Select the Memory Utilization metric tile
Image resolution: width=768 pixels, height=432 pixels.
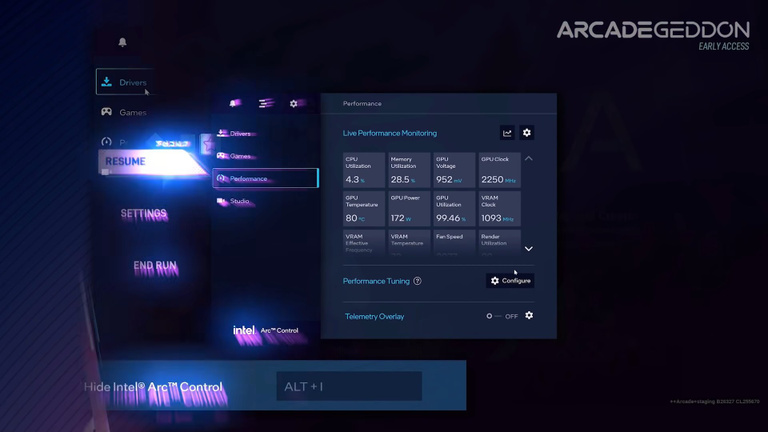pos(409,170)
